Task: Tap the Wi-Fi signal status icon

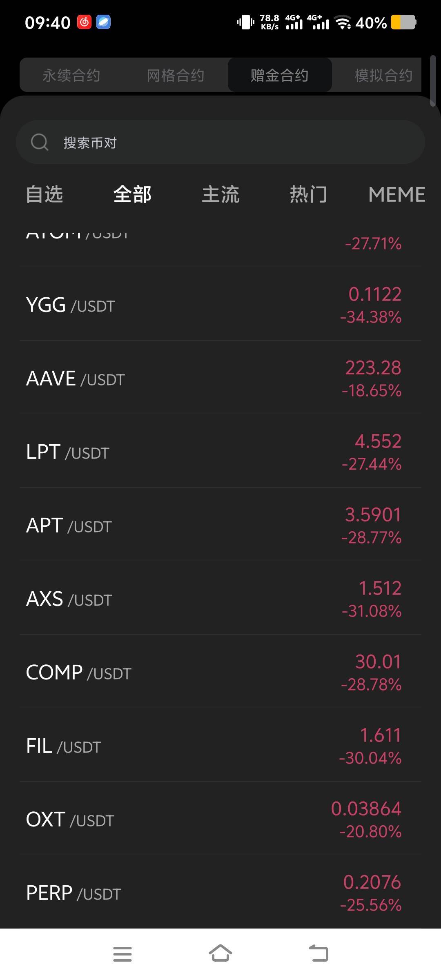Action: 343,22
